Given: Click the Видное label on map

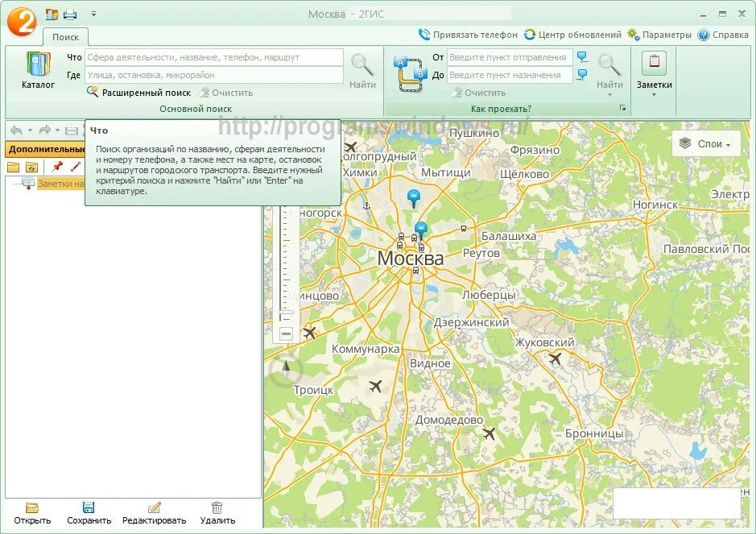Looking at the screenshot, I should [430, 363].
